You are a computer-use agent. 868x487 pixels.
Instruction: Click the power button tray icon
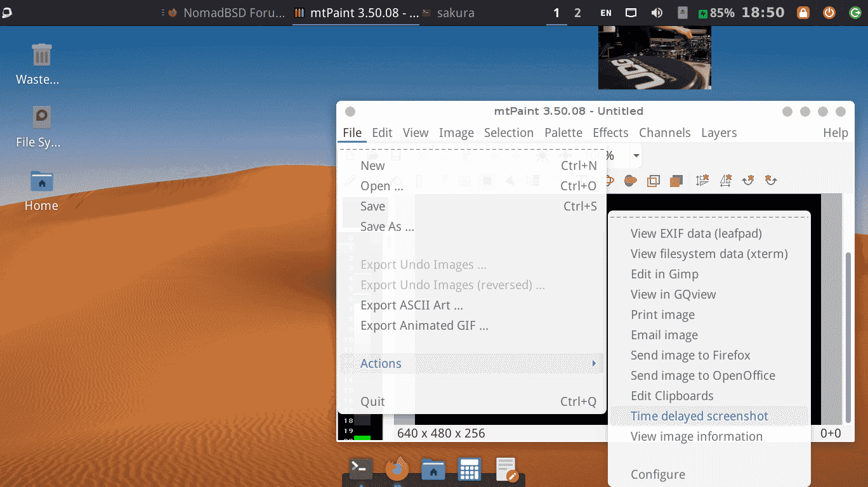(x=829, y=13)
